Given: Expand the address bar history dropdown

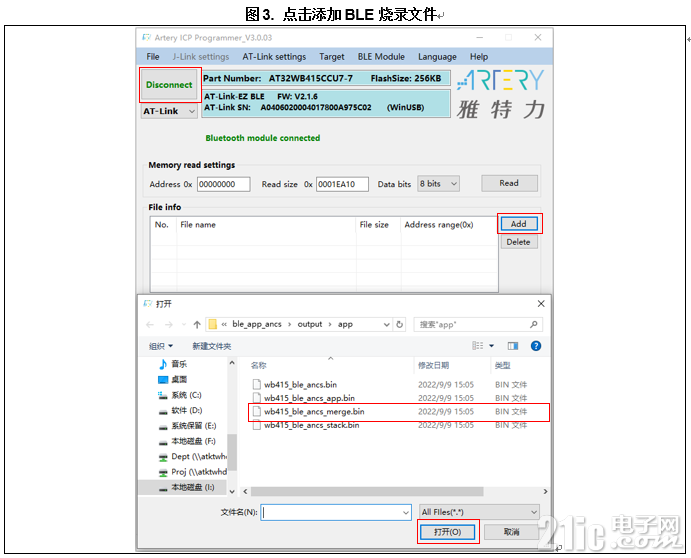Looking at the screenshot, I should tap(386, 325).
